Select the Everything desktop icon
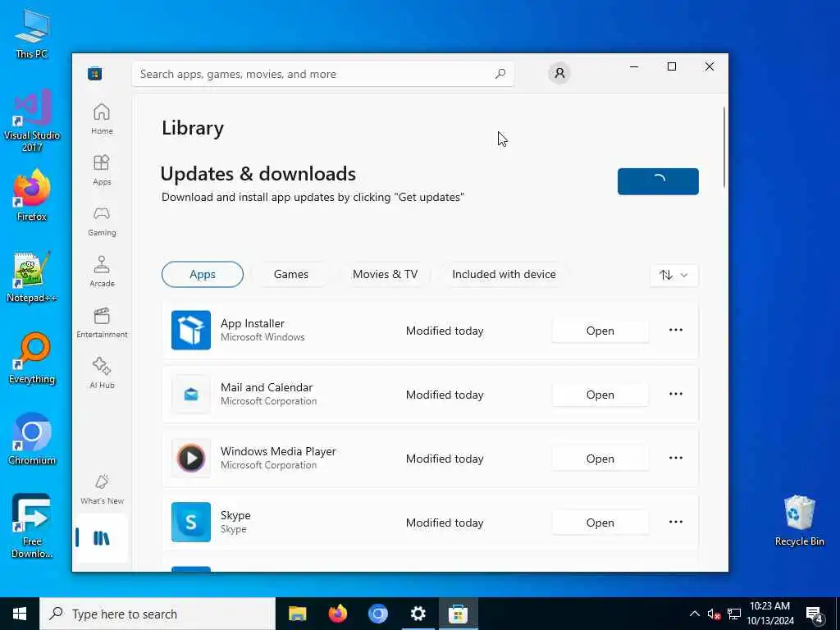Screen dimensions: 840x630 [32, 358]
